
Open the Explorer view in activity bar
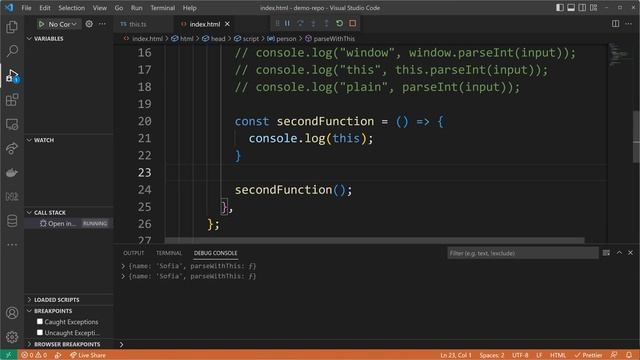pos(12,27)
